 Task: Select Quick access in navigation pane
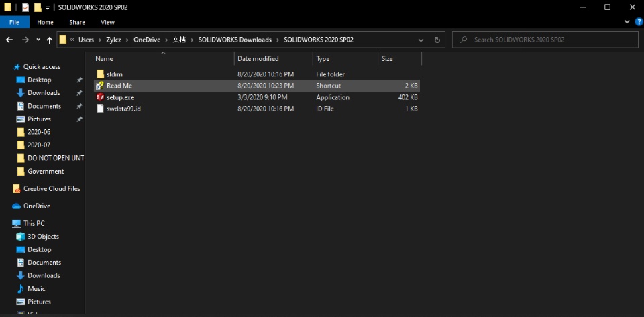point(42,66)
